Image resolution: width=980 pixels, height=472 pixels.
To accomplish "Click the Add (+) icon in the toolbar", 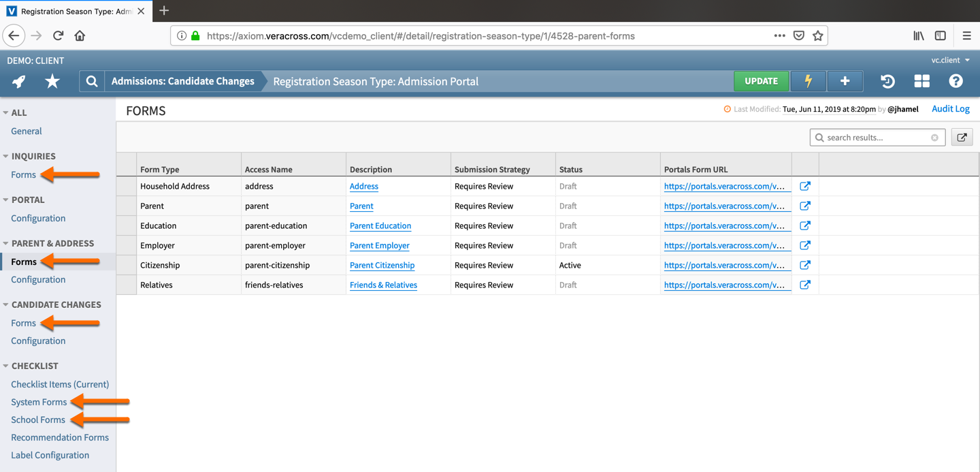I will tap(845, 81).
